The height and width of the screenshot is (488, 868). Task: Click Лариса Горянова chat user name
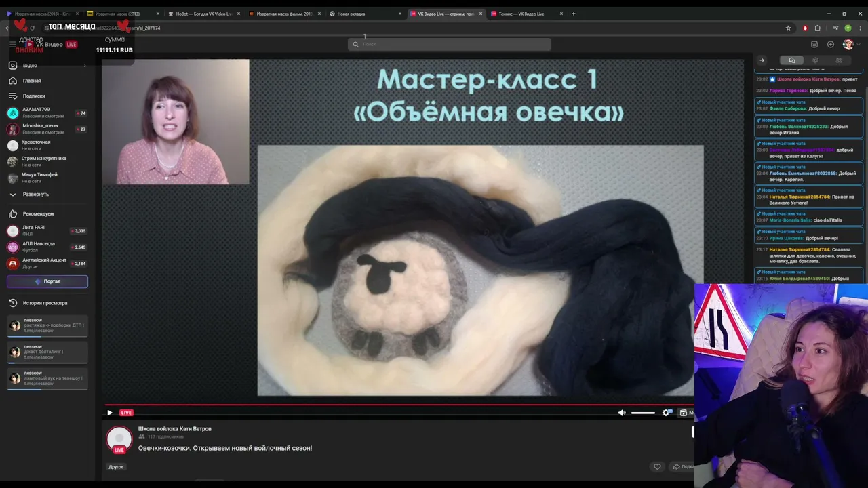pos(789,91)
